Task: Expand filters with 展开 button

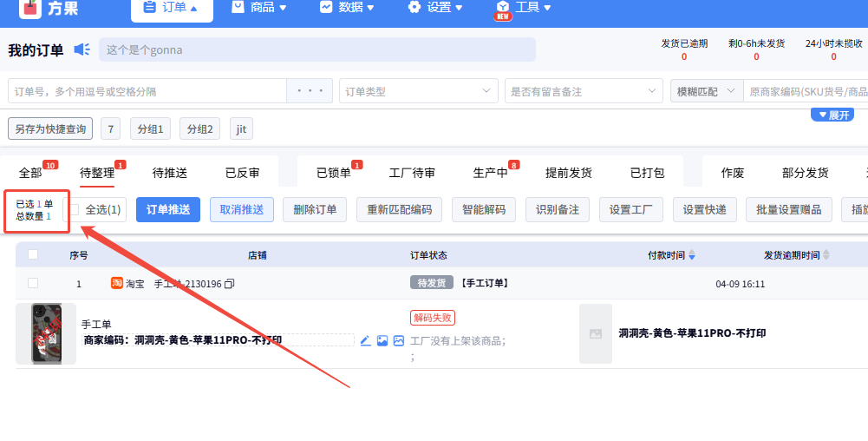Action: (x=832, y=115)
